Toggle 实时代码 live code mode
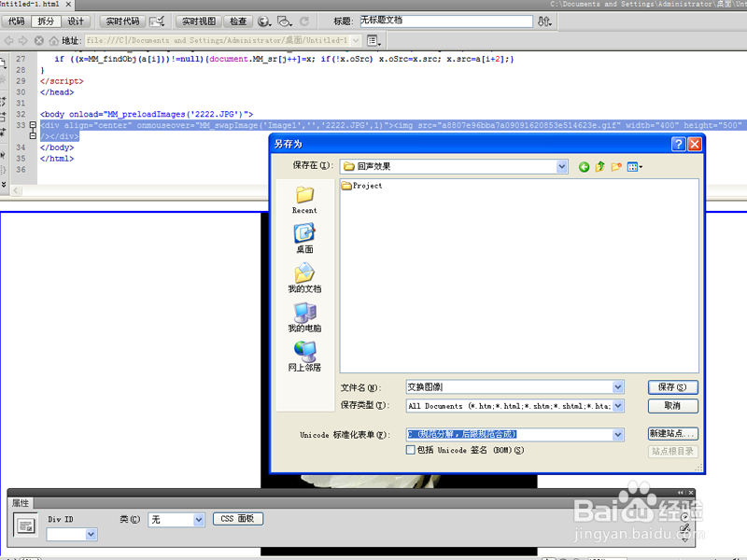The height and width of the screenshot is (560, 747). (x=122, y=21)
